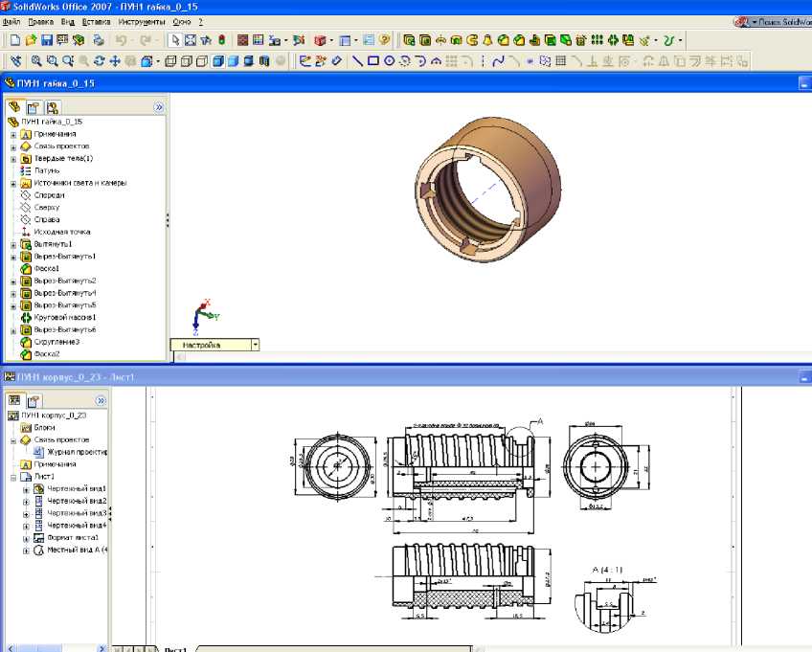Activate the Pan view tool
The image size is (812, 652).
[x=115, y=61]
